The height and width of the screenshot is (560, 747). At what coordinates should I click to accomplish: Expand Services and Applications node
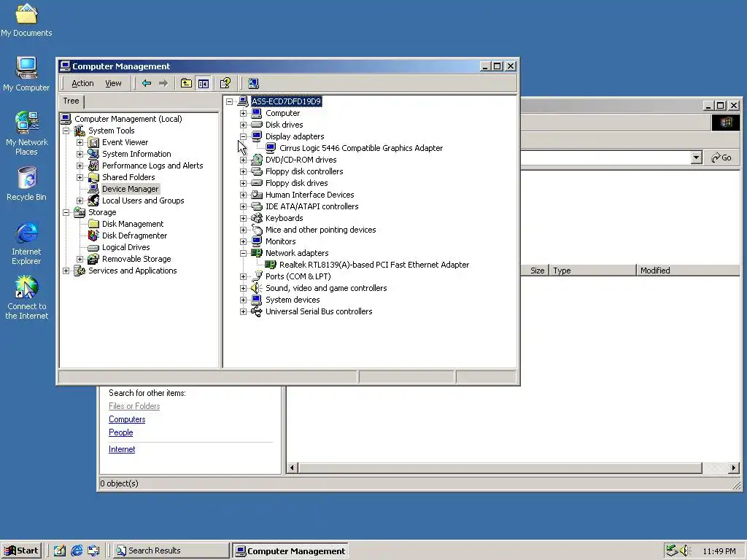click(x=66, y=271)
